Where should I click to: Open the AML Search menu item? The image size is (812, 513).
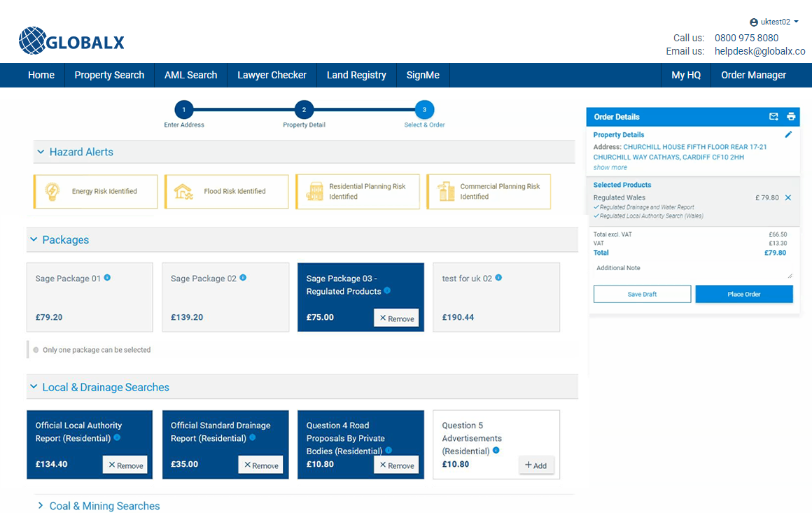(190, 75)
